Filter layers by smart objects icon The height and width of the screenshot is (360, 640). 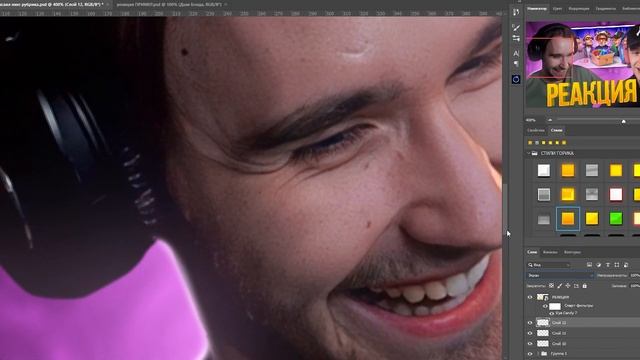(x=626, y=265)
